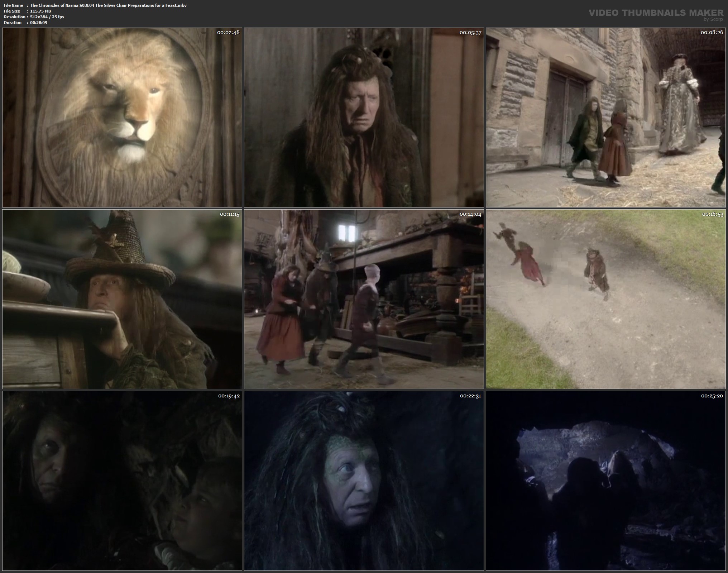Click the 00:25:20 timestamp label
This screenshot has width=728, height=573.
712,396
